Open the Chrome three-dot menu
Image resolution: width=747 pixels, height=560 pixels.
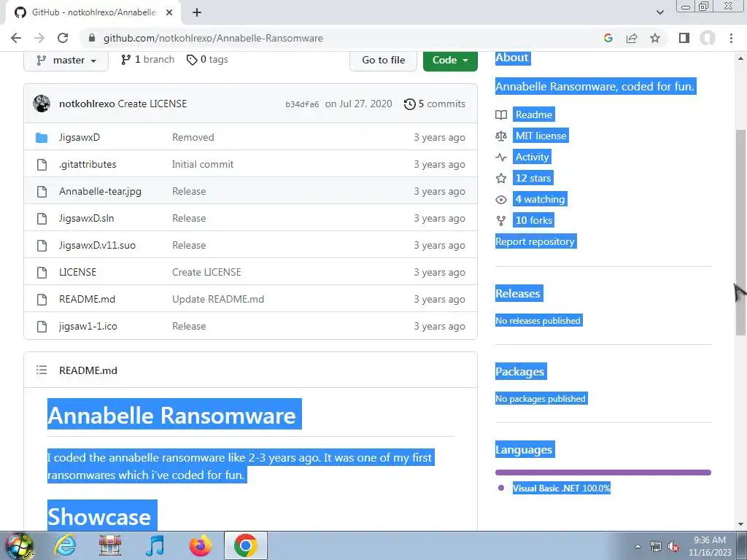[x=731, y=38]
